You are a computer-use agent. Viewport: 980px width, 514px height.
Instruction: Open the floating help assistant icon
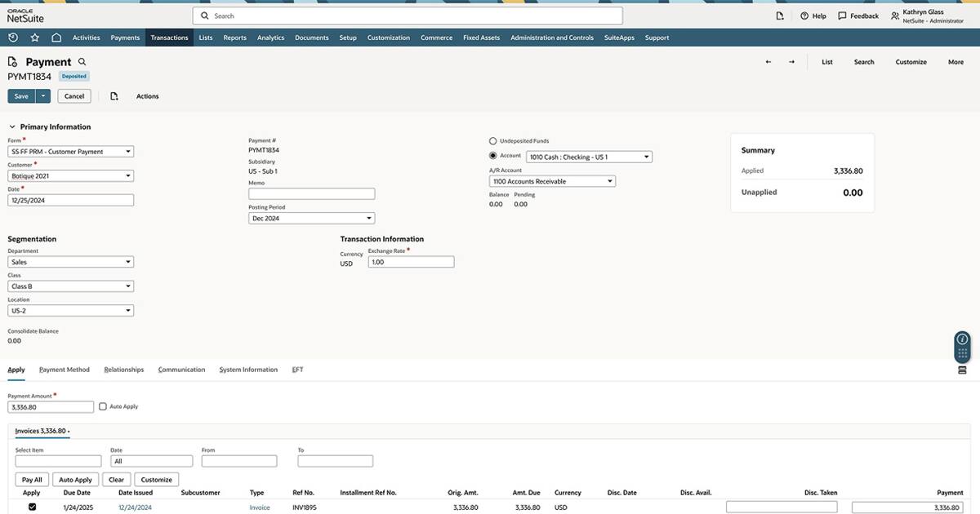[962, 339]
